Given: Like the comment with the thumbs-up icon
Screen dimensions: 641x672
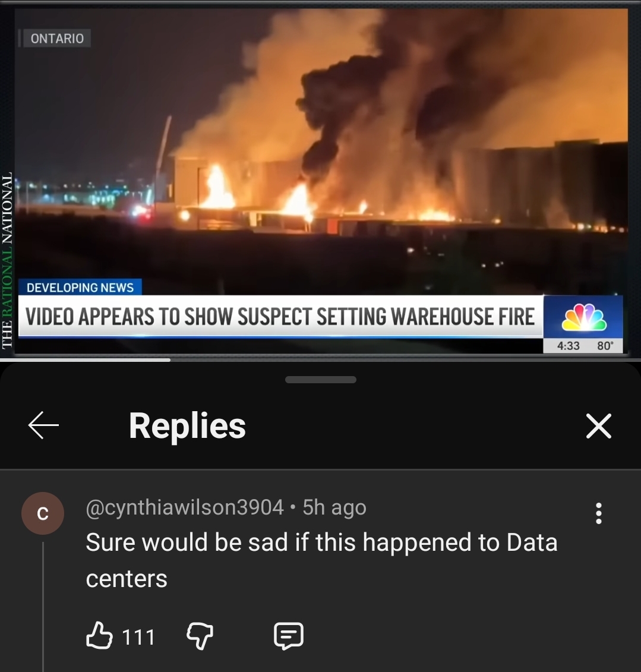Looking at the screenshot, I should (x=99, y=635).
